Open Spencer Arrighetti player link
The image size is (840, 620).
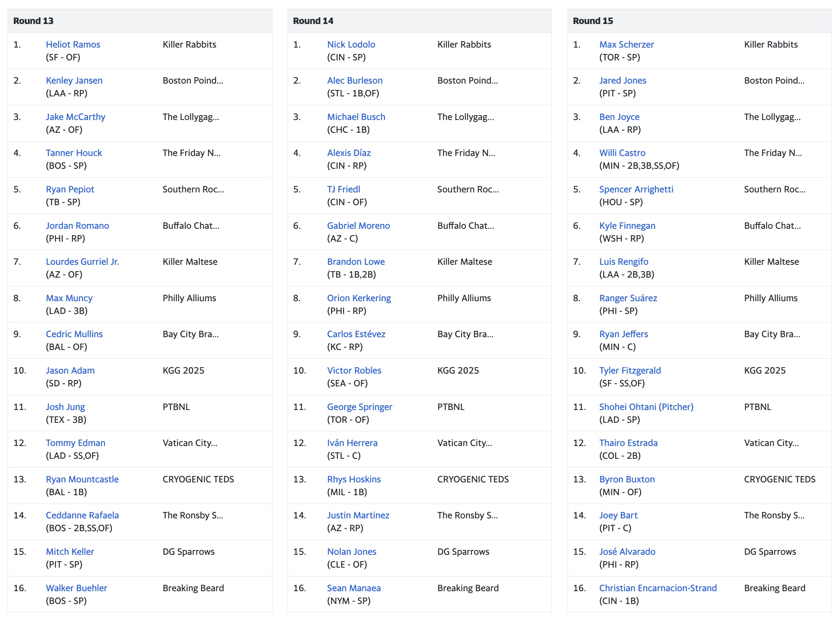click(636, 189)
